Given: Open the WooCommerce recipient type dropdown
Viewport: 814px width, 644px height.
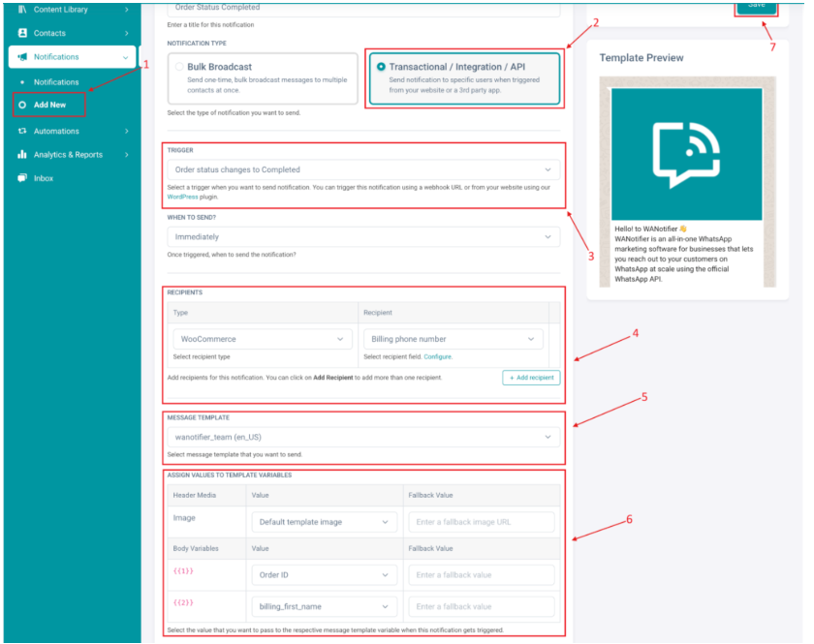Looking at the screenshot, I should pos(263,339).
